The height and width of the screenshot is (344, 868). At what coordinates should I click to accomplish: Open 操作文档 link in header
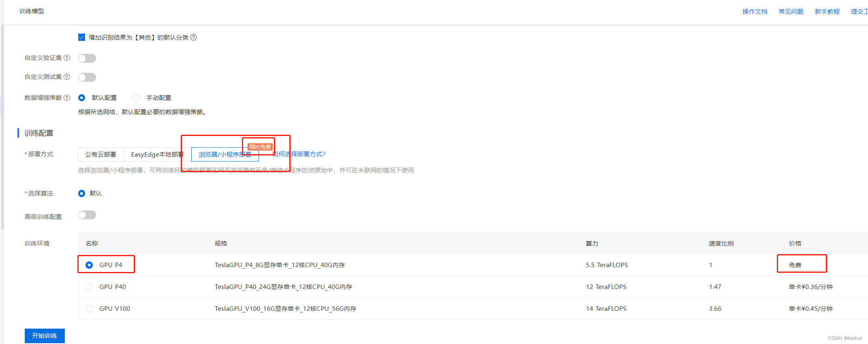[755, 12]
